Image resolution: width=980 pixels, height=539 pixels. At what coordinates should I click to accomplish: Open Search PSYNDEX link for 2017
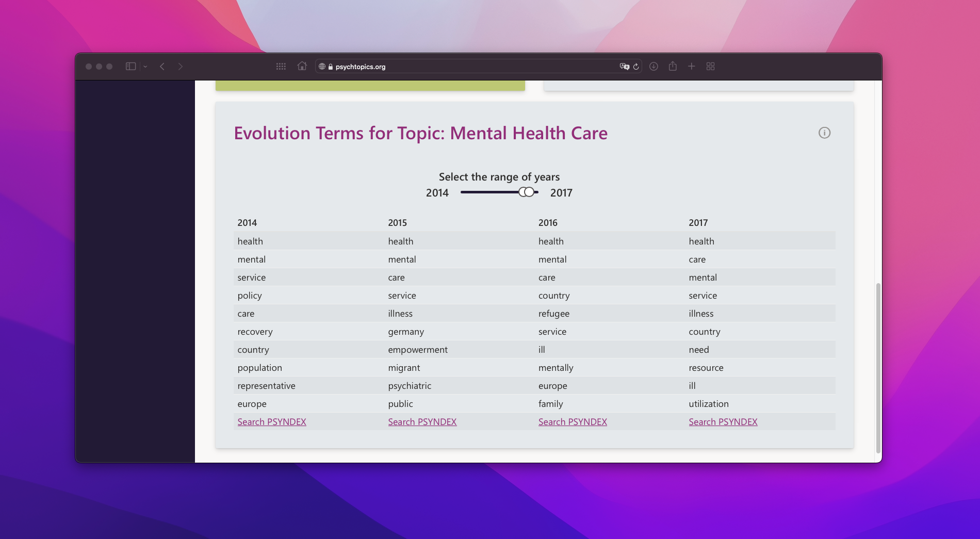pyautogui.click(x=723, y=422)
